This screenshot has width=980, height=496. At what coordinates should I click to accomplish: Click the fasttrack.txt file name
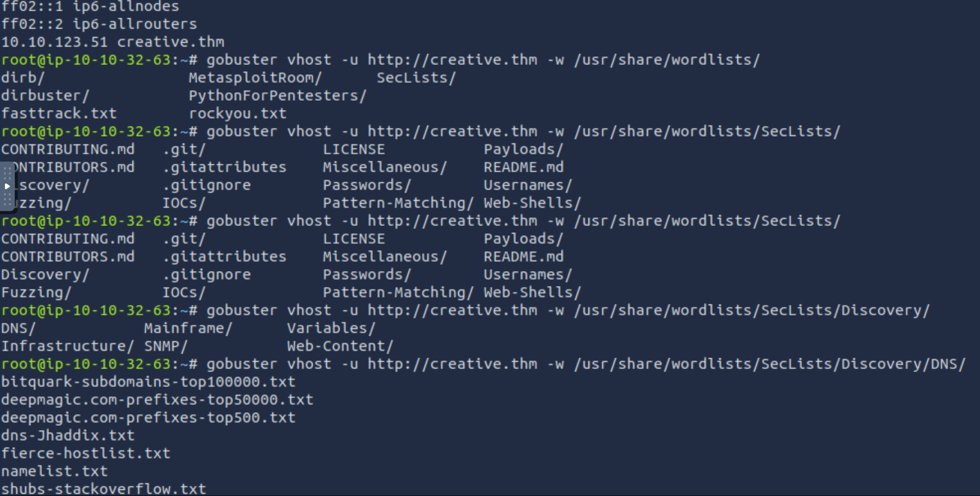59,114
